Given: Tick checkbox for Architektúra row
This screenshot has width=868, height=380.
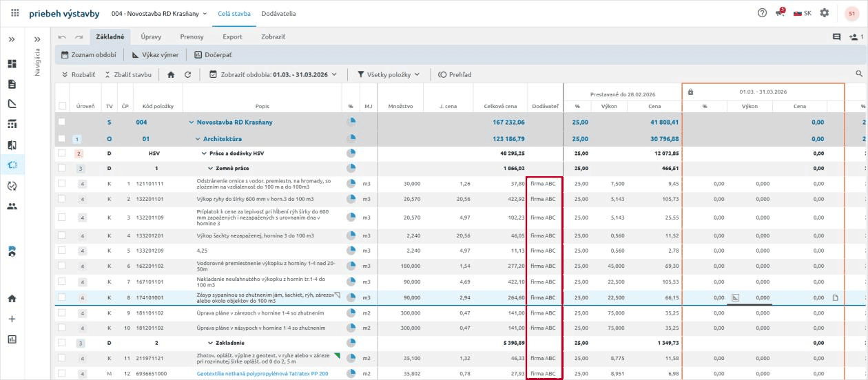Looking at the screenshot, I should [x=62, y=138].
